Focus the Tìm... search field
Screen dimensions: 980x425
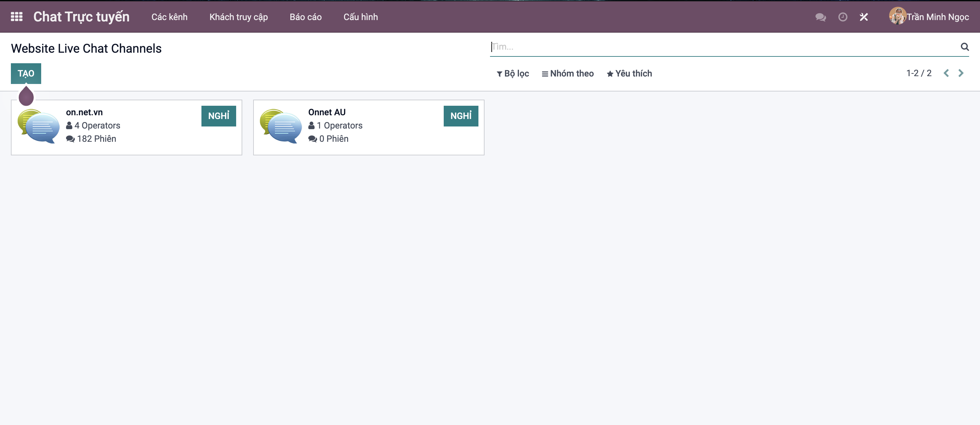pyautogui.click(x=723, y=47)
